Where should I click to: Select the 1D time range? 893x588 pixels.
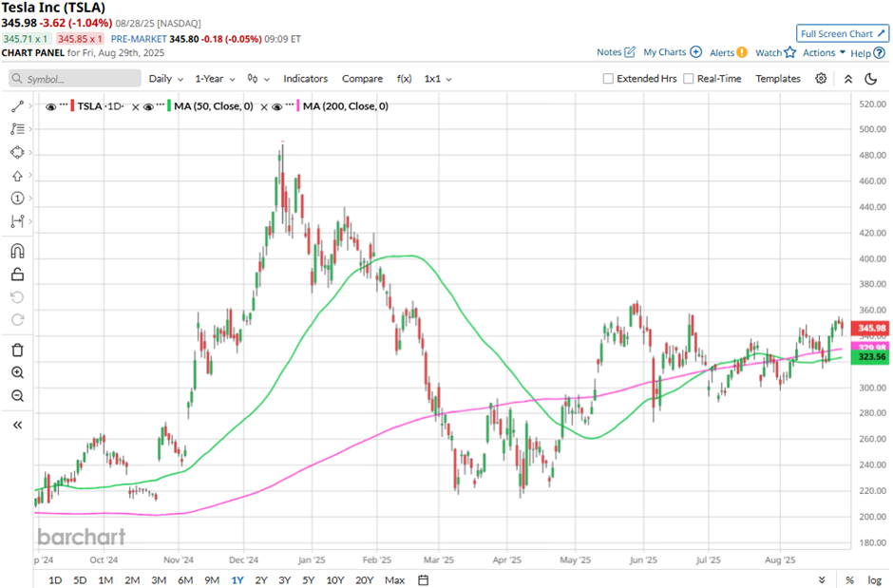[x=55, y=580]
